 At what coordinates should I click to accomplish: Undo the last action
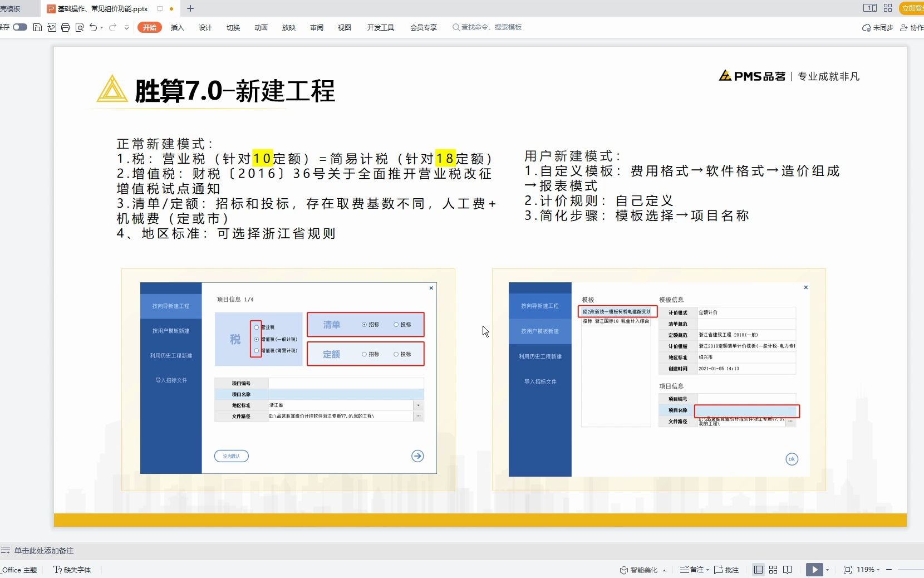[93, 27]
